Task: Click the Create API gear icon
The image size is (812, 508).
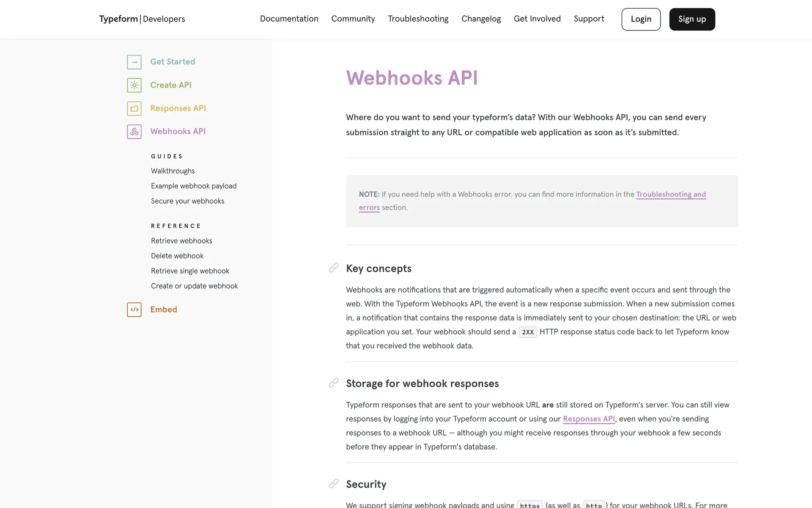Action: [x=134, y=86]
